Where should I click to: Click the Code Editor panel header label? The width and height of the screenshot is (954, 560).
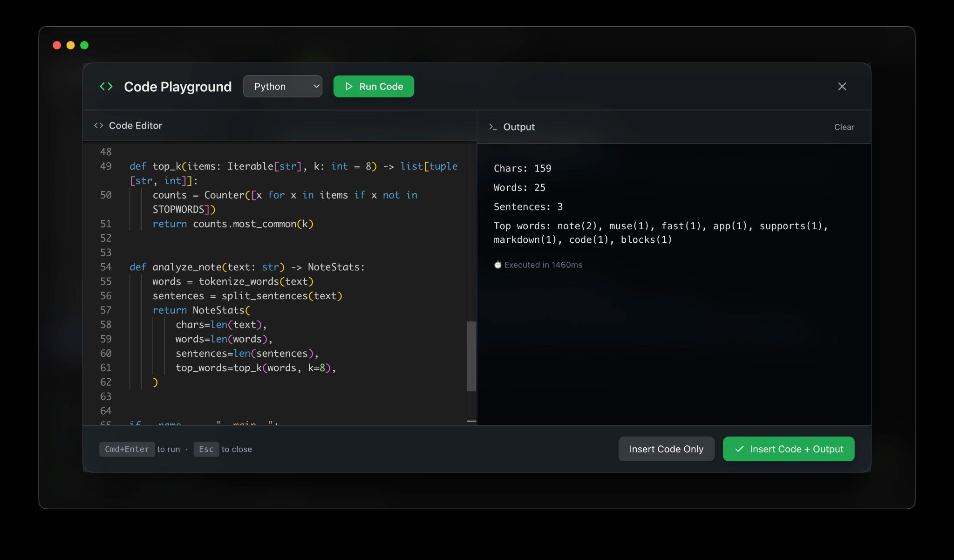(x=136, y=126)
